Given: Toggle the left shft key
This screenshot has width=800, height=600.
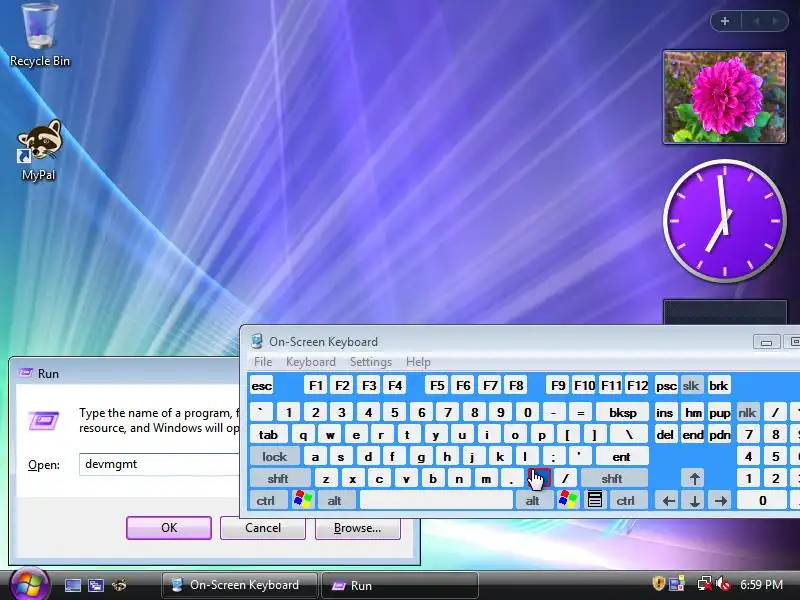Looking at the screenshot, I should click(279, 479).
